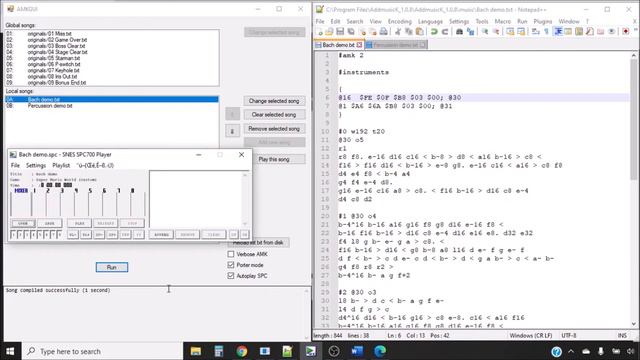Screen dimensions: 640x360
Task: Click the Windows search box on the taskbar
Action: (102, 351)
